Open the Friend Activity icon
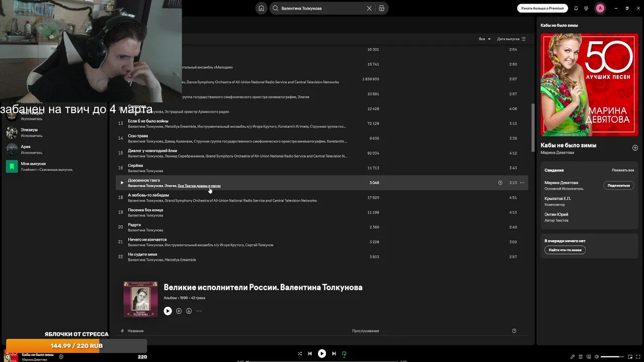Viewport: 644px width, 362px height. coord(586,8)
